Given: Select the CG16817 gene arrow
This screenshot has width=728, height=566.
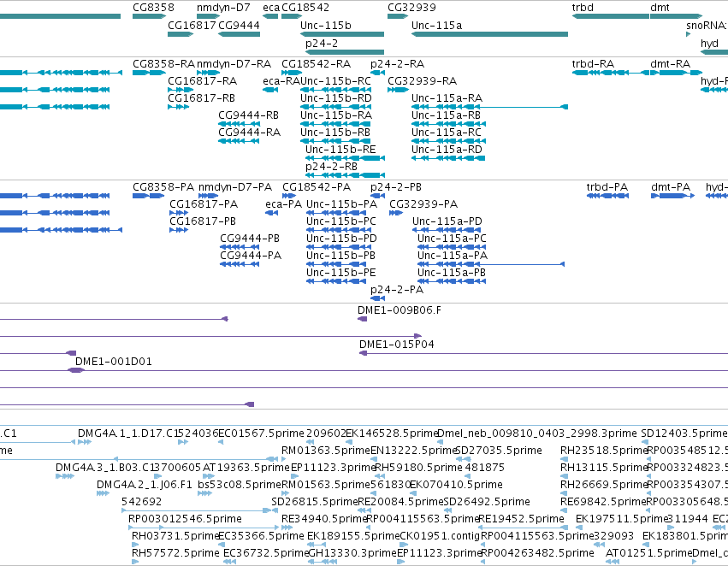Looking at the screenshot, I should [x=181, y=34].
